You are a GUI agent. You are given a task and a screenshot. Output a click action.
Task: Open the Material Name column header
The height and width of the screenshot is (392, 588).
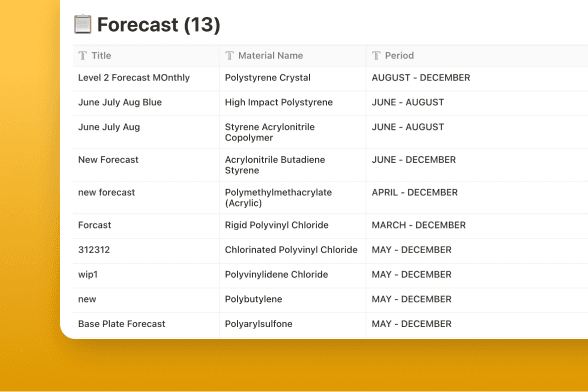(x=292, y=56)
